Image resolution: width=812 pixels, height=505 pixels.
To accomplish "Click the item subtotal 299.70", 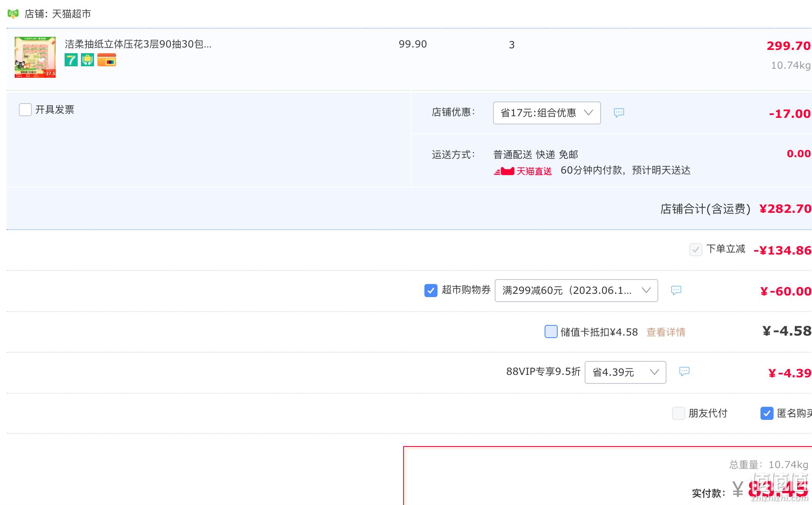I will (789, 46).
